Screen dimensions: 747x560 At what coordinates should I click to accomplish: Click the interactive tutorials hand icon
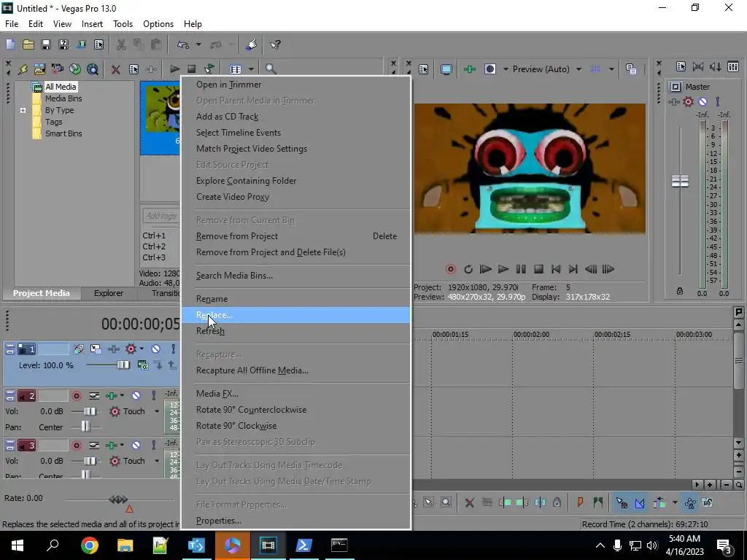pyautogui.click(x=252, y=44)
